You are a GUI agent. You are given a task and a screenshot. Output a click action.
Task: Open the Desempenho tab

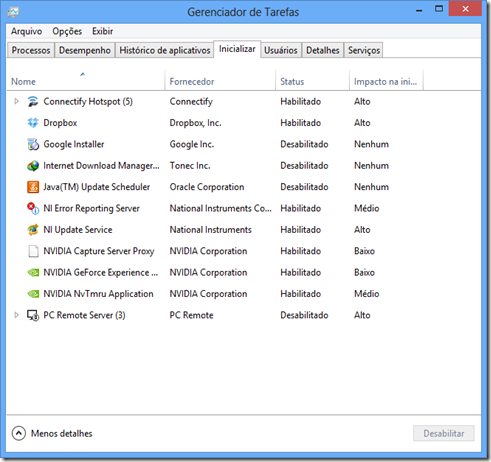(85, 50)
